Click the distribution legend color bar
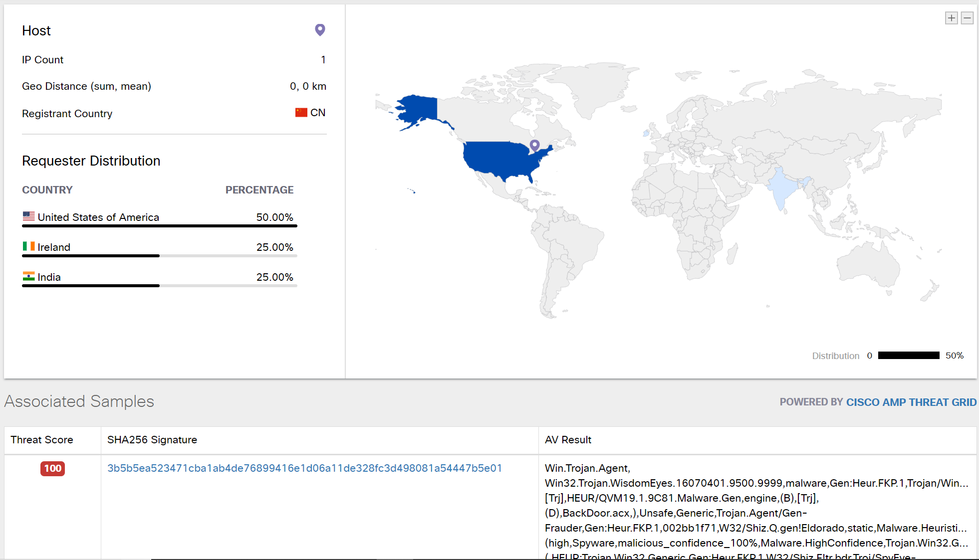This screenshot has height=560, width=979. tap(909, 356)
